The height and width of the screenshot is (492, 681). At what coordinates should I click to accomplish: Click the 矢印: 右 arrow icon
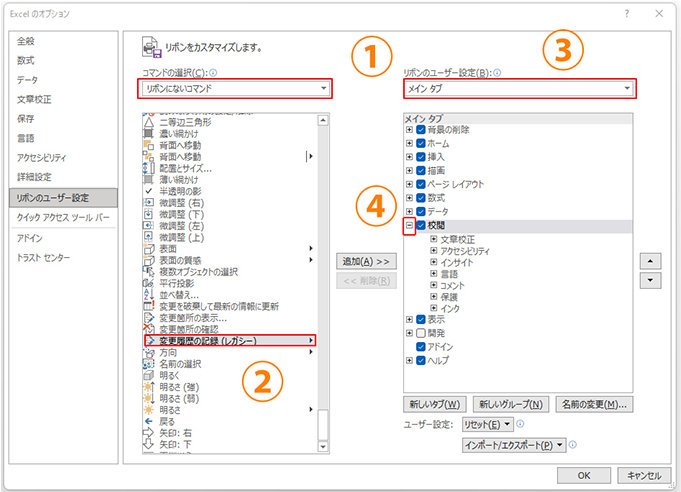149,433
